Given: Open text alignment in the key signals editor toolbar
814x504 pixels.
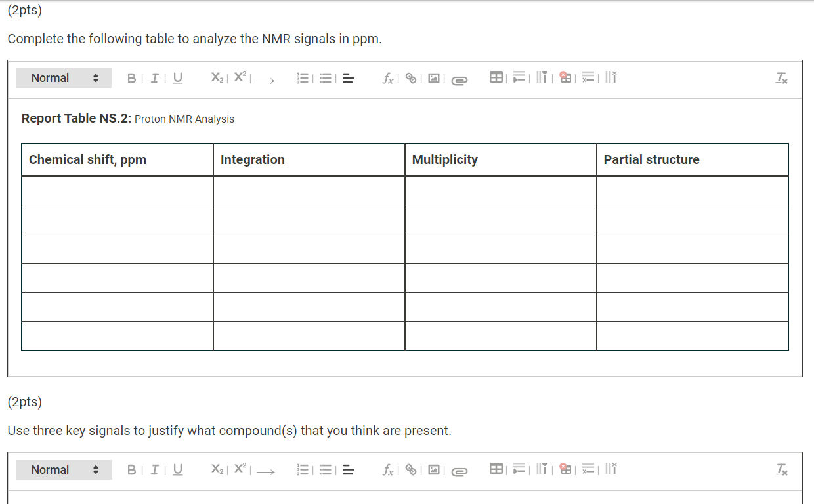Looking at the screenshot, I should [x=348, y=471].
